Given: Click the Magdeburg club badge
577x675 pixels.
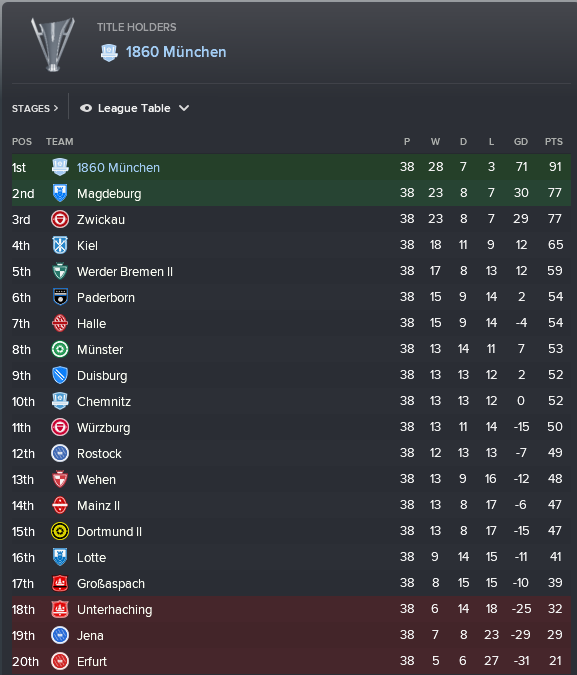Looking at the screenshot, I should pyautogui.click(x=60, y=193).
